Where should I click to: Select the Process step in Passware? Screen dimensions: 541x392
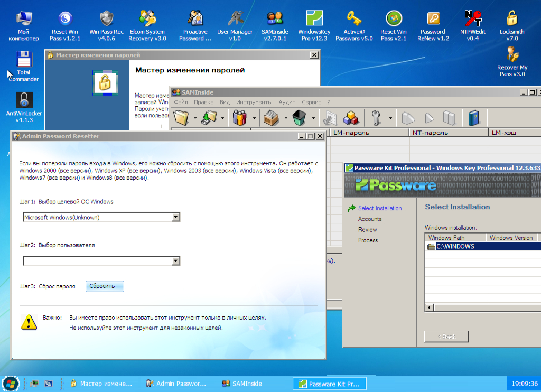point(368,240)
